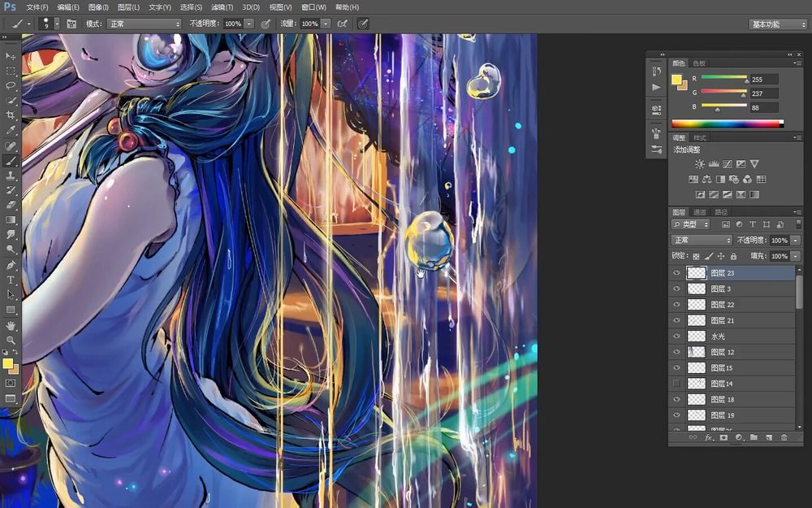The image size is (812, 508).
Task: Switch to the 样式 tab
Action: click(x=700, y=138)
